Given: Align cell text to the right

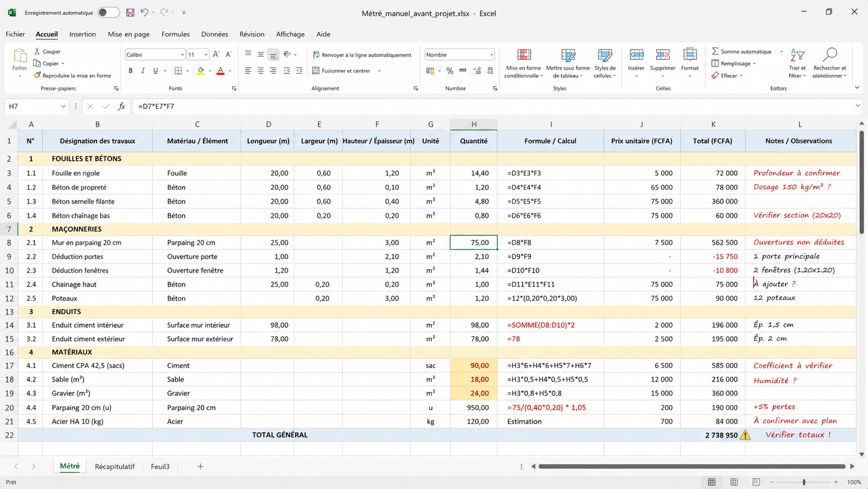Looking at the screenshot, I should 273,71.
